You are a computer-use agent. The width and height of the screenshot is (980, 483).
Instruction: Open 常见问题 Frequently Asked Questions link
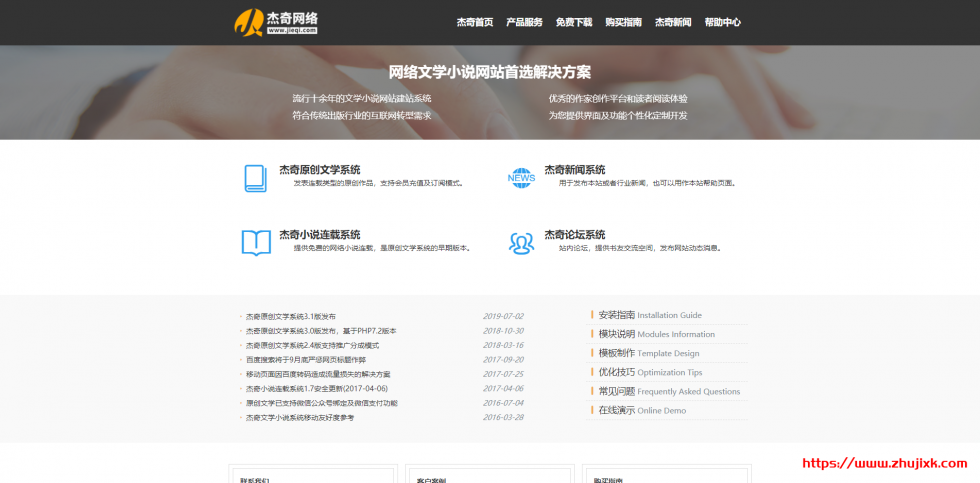pos(669,392)
